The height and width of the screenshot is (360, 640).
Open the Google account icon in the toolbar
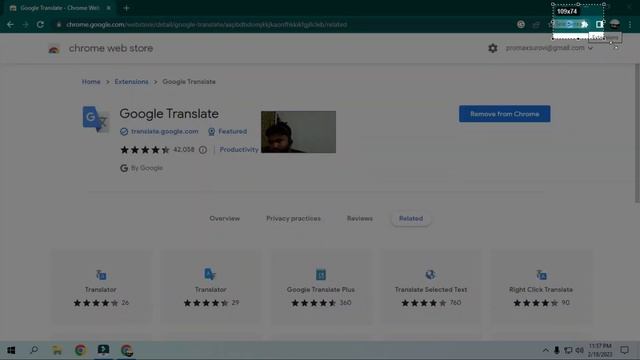click(x=521, y=24)
